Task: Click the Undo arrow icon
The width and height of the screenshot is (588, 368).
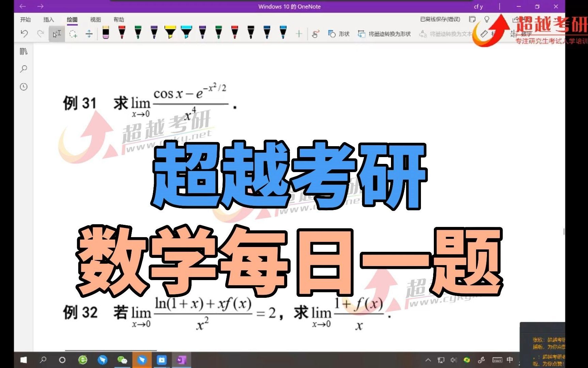Action: point(24,33)
